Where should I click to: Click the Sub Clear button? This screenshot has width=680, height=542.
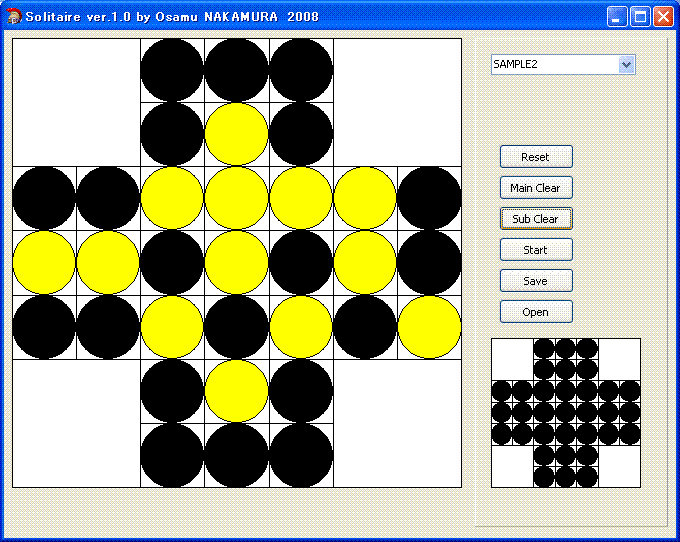point(536,219)
